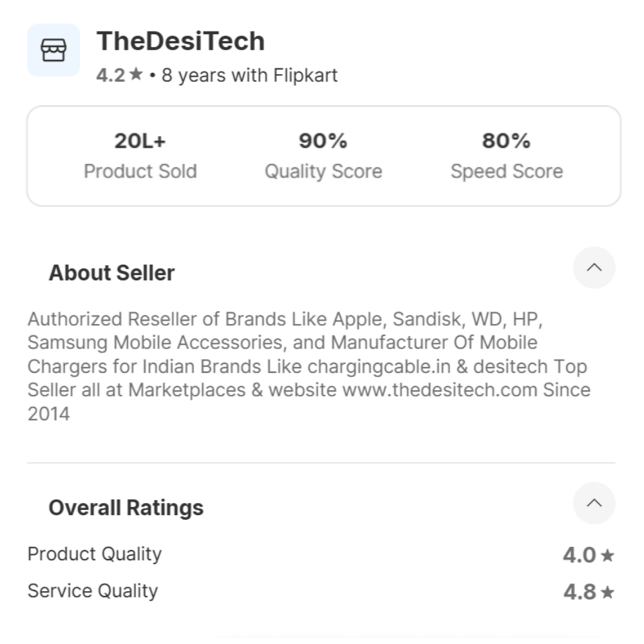Click the seller storefront icon

pos(53,50)
